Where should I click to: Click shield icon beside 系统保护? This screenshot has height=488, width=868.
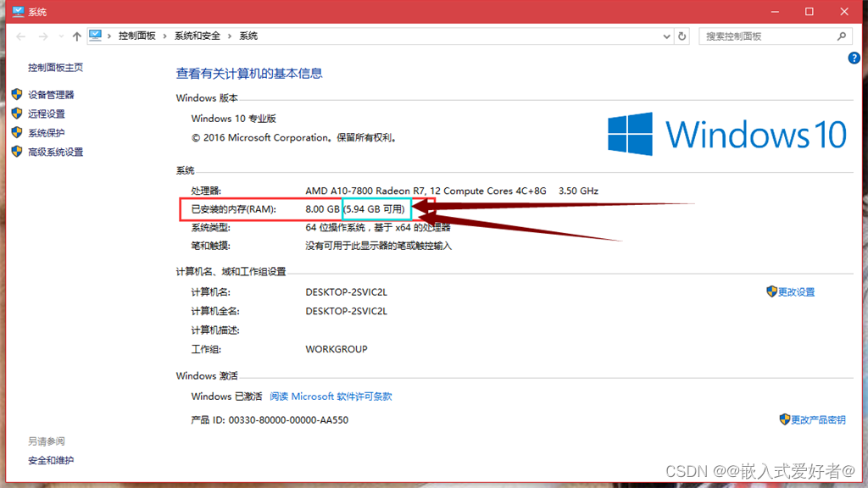click(x=17, y=132)
